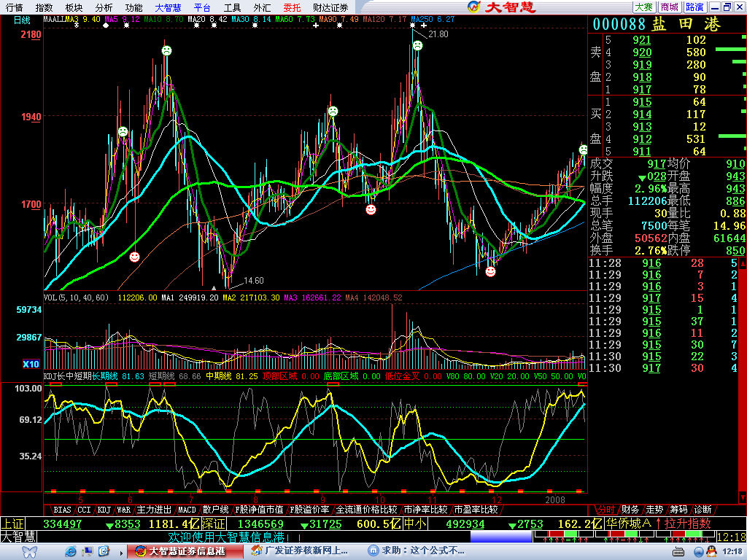Image resolution: width=747 pixels, height=560 pixels.
Task: Open the butterfly start button on taskbar
Action: tap(29, 551)
